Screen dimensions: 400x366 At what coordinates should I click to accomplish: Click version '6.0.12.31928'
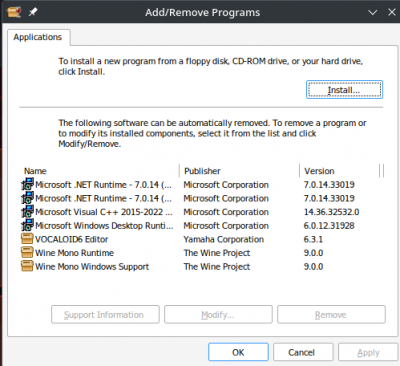point(329,226)
